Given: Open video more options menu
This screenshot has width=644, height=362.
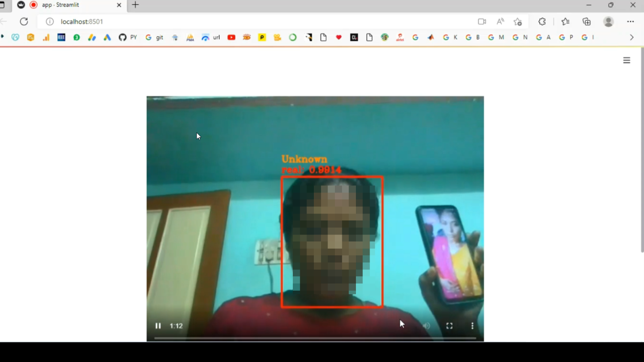Looking at the screenshot, I should pyautogui.click(x=472, y=326).
